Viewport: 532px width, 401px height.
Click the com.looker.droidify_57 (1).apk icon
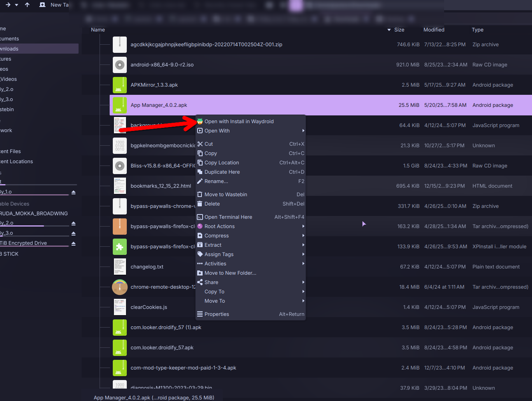pyautogui.click(x=120, y=327)
